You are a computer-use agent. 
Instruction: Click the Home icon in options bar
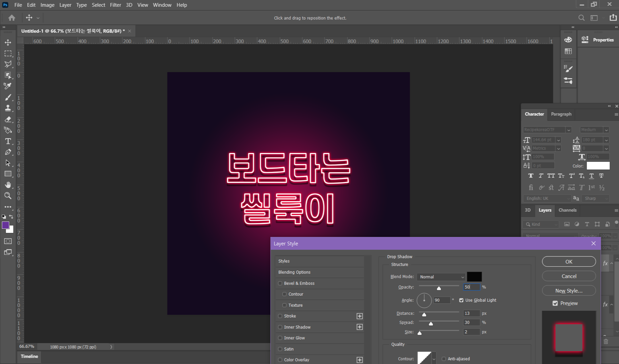point(12,18)
